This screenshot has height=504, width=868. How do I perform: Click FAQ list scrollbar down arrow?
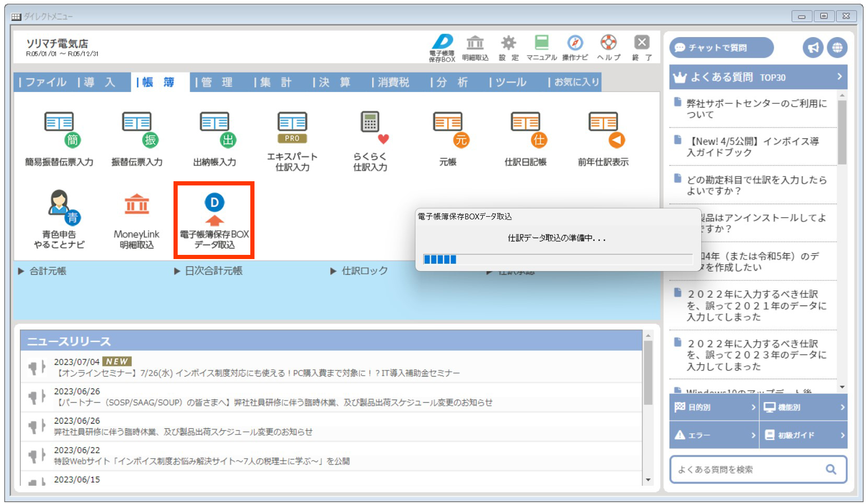[842, 387]
